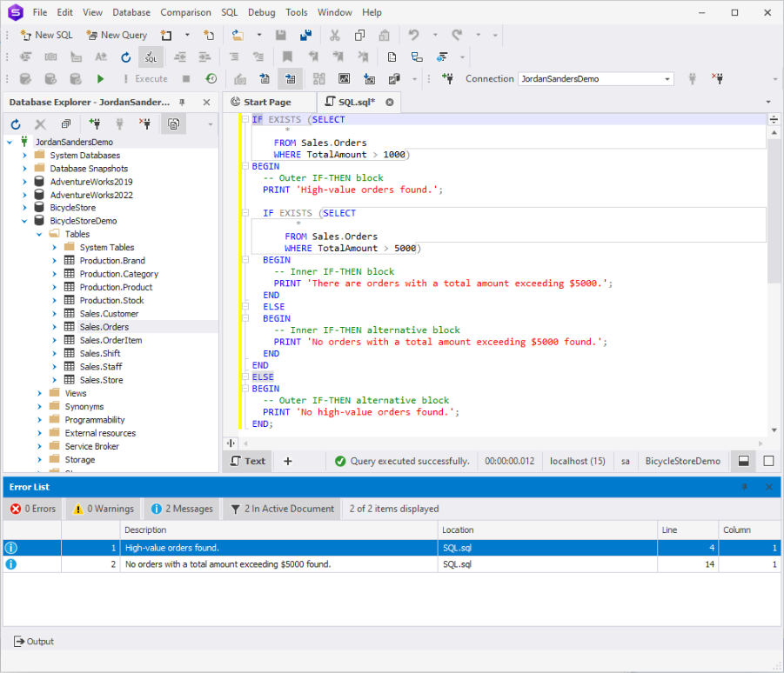The width and height of the screenshot is (784, 673).
Task: Refresh the Database Explorer tree
Action: 16,124
